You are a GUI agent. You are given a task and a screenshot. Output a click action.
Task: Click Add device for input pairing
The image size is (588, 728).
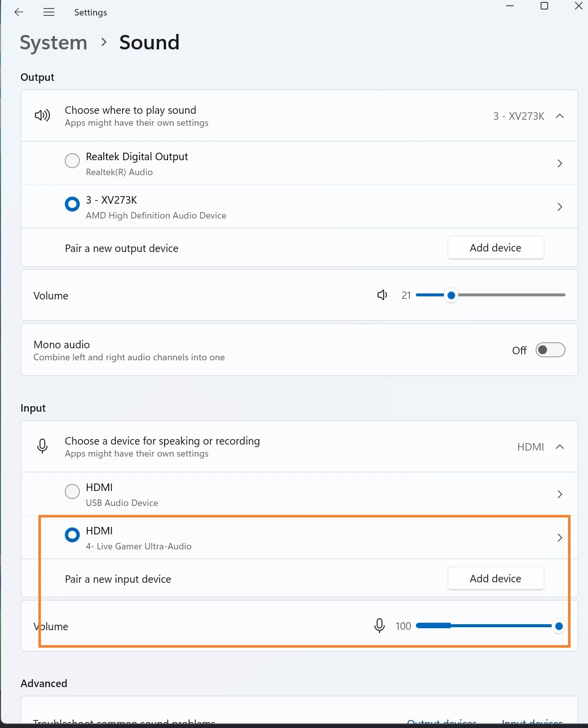[x=495, y=579]
